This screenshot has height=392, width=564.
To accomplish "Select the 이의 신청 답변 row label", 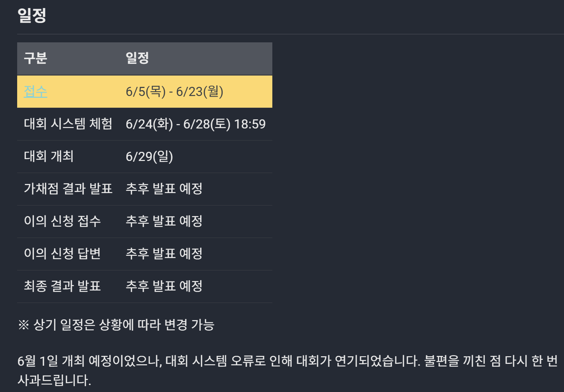I will 62,254.
